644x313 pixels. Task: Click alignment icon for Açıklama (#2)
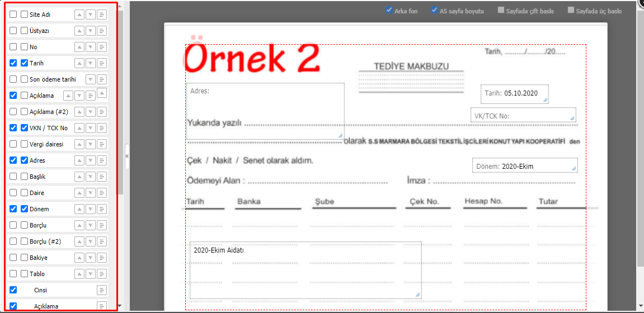[x=102, y=112]
